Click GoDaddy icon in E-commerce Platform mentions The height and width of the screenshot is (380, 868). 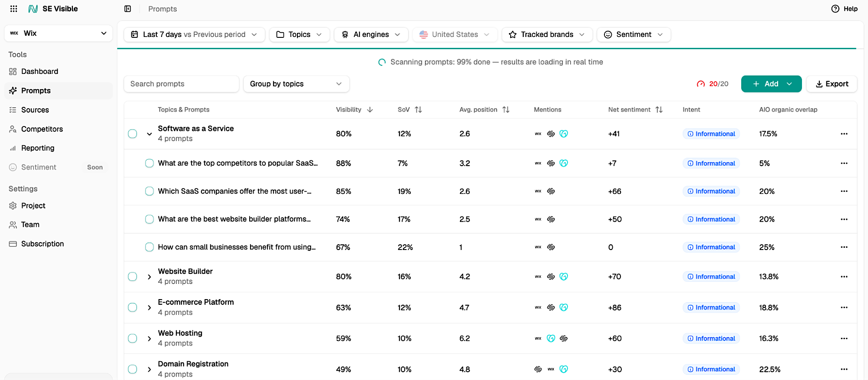pos(564,307)
